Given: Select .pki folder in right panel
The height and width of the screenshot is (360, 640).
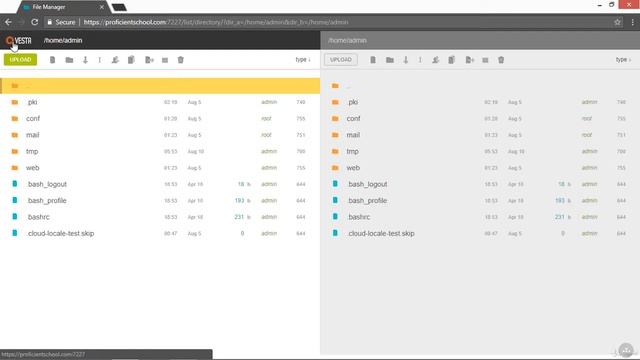Looking at the screenshot, I should click(480, 102).
